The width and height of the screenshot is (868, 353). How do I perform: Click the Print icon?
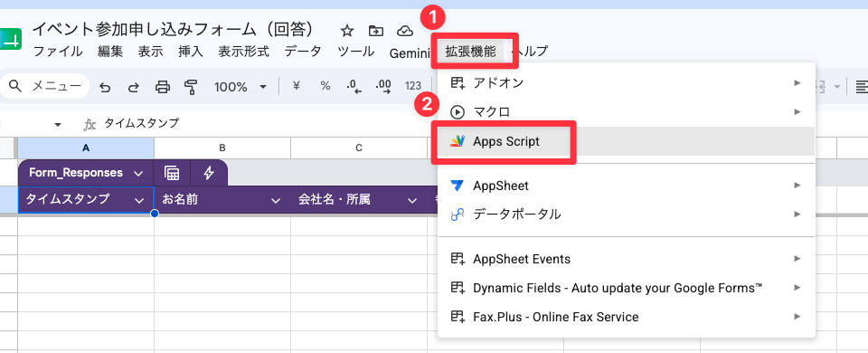(x=162, y=87)
